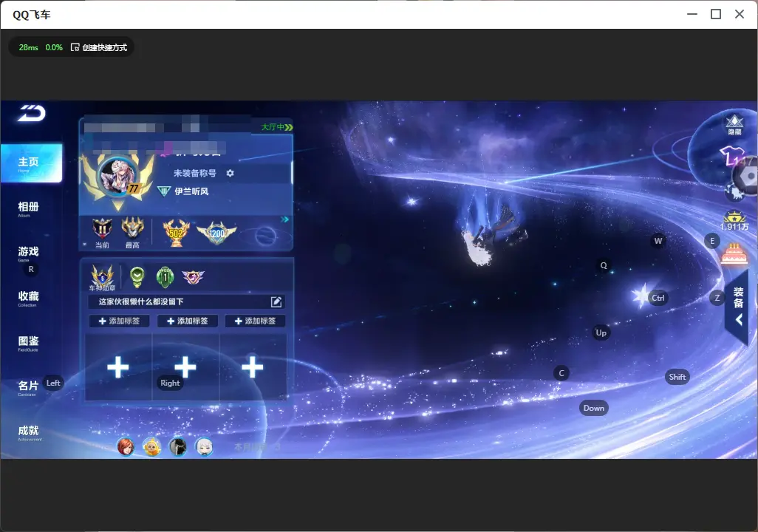Image resolution: width=758 pixels, height=532 pixels.
Task: Click the Up key overlay
Action: coord(601,332)
